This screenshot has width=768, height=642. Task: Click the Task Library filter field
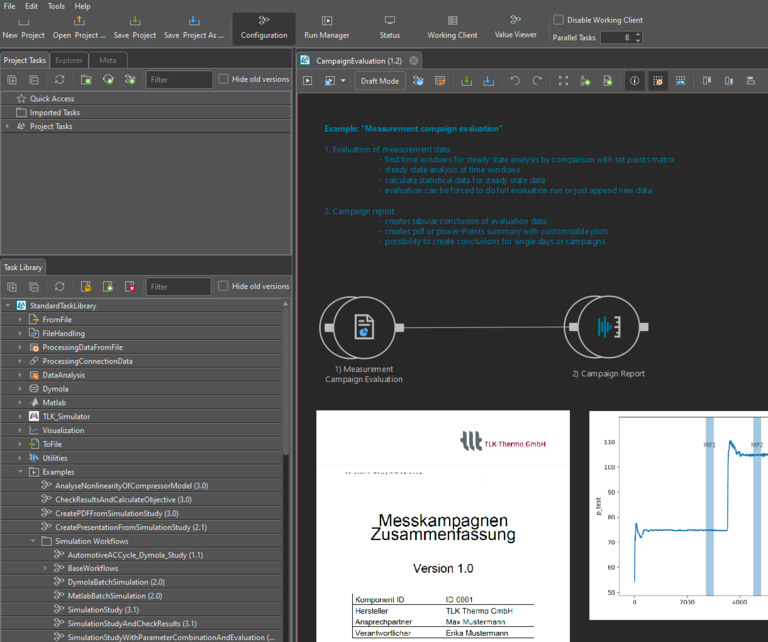[179, 287]
